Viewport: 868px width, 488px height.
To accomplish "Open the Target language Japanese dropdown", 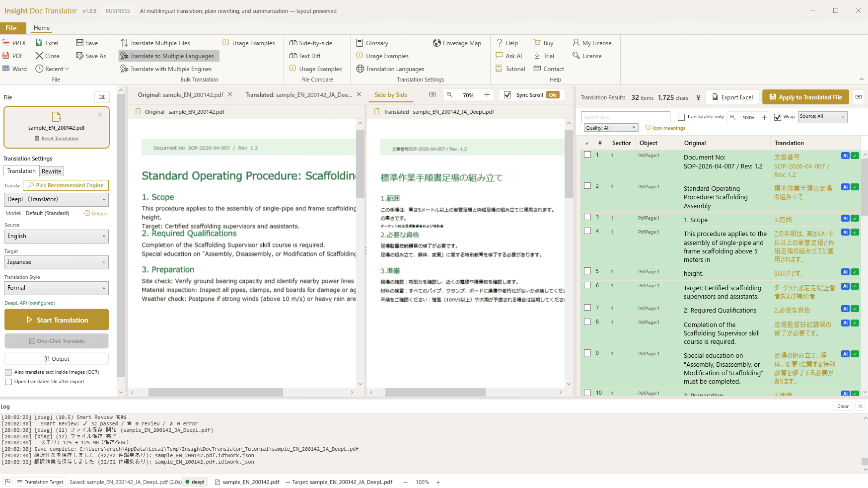I will coord(57,262).
